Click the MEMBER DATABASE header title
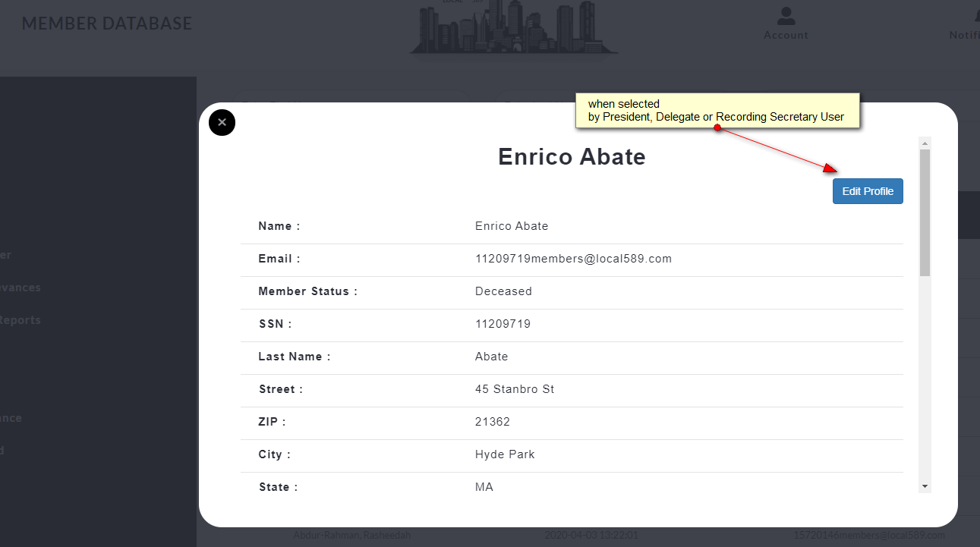Image resolution: width=980 pixels, height=547 pixels. point(107,24)
